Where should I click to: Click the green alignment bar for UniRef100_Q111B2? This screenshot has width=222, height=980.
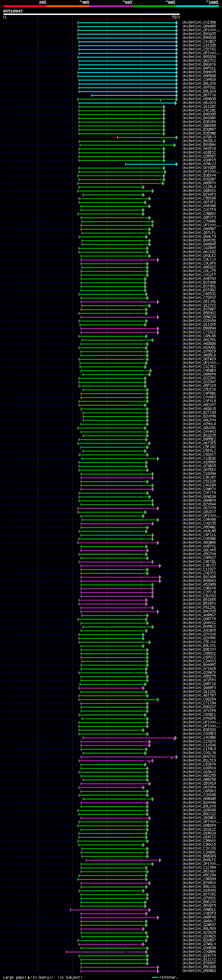(122, 106)
